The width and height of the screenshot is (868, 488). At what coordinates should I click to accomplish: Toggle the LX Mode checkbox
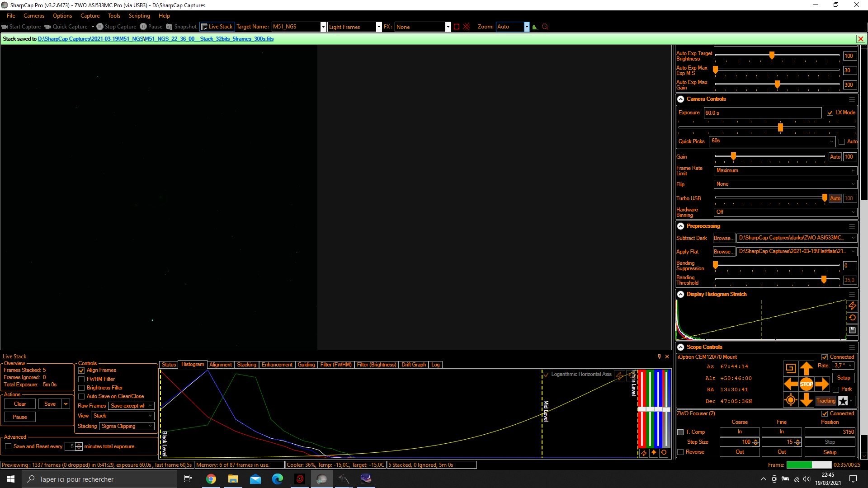coord(830,113)
